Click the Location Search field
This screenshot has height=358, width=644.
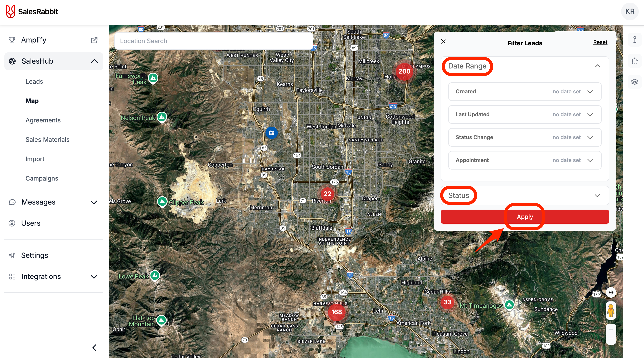tap(214, 41)
